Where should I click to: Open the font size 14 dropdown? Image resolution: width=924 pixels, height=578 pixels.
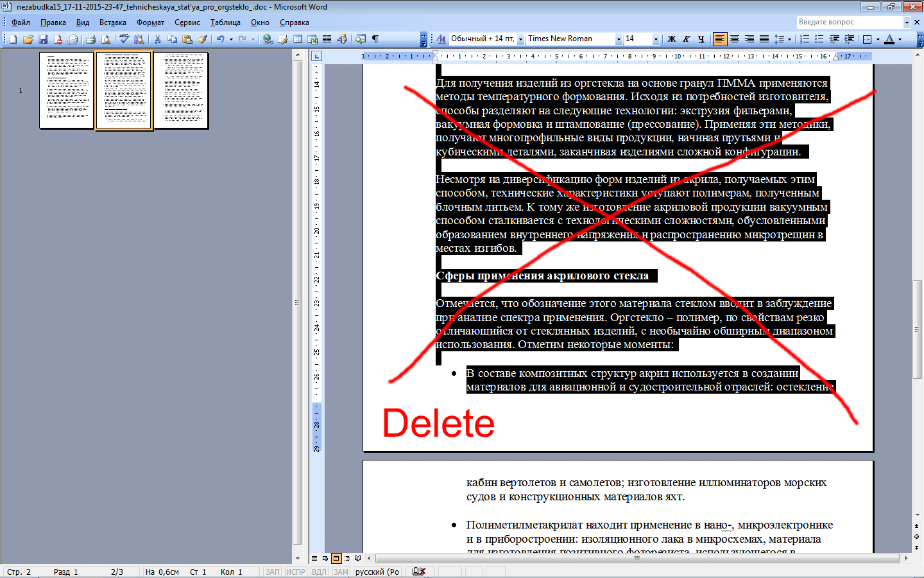click(x=656, y=39)
